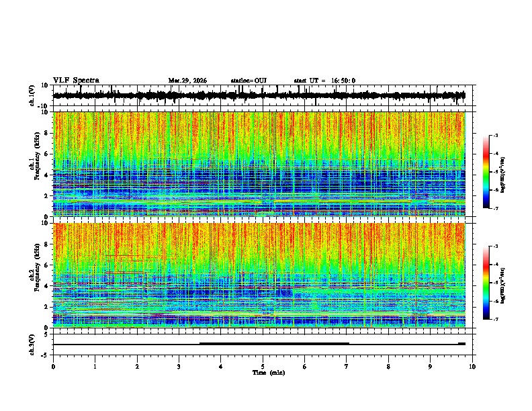Click the "station=OUI" header label
The height and width of the screenshot is (411, 532).
(249, 81)
